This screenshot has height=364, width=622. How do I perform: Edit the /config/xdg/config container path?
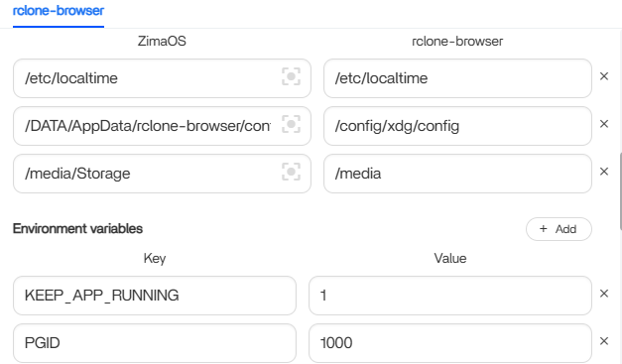pyautogui.click(x=457, y=126)
